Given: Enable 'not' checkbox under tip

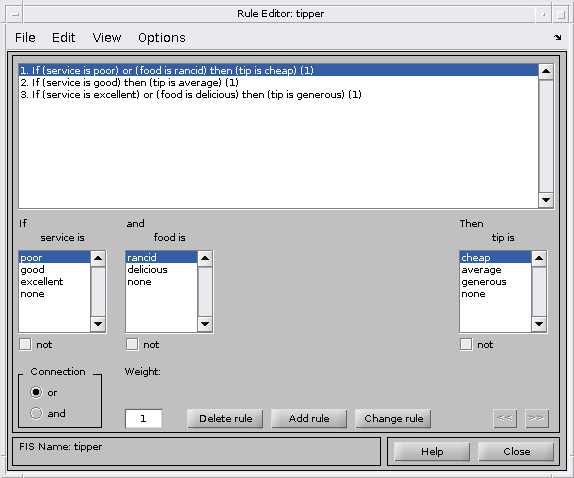Looking at the screenshot, I should click(466, 344).
